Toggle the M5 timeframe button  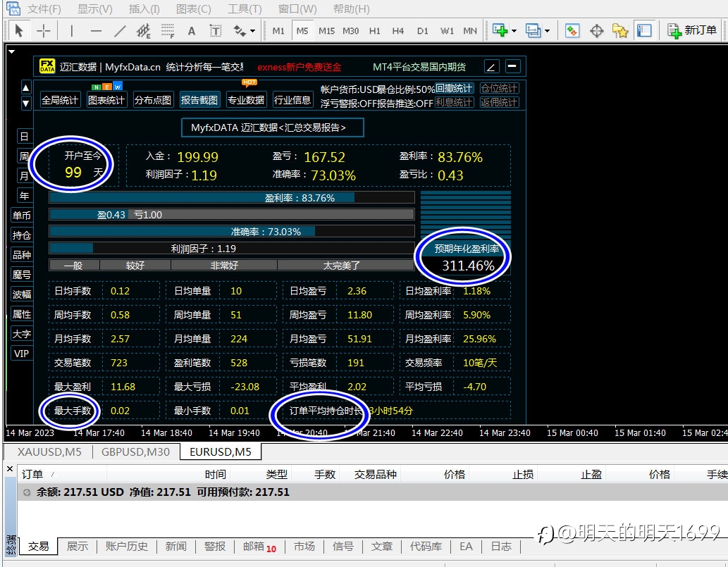[302, 31]
